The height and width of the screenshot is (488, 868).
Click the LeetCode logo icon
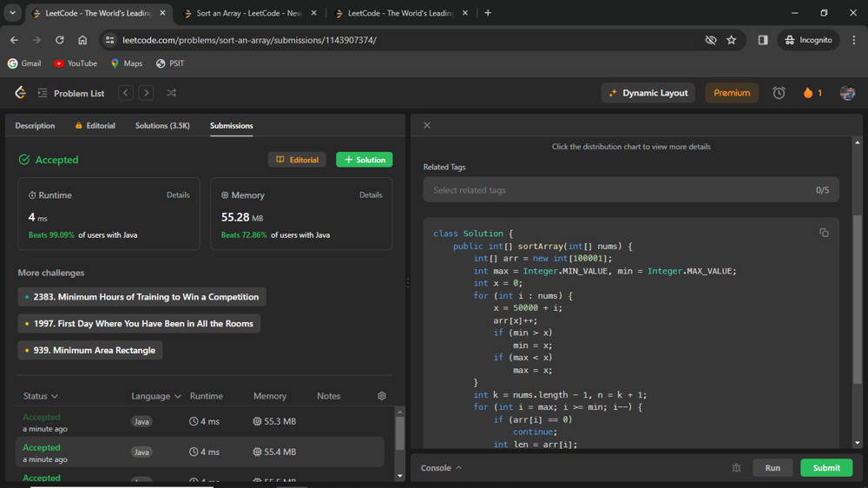21,93
